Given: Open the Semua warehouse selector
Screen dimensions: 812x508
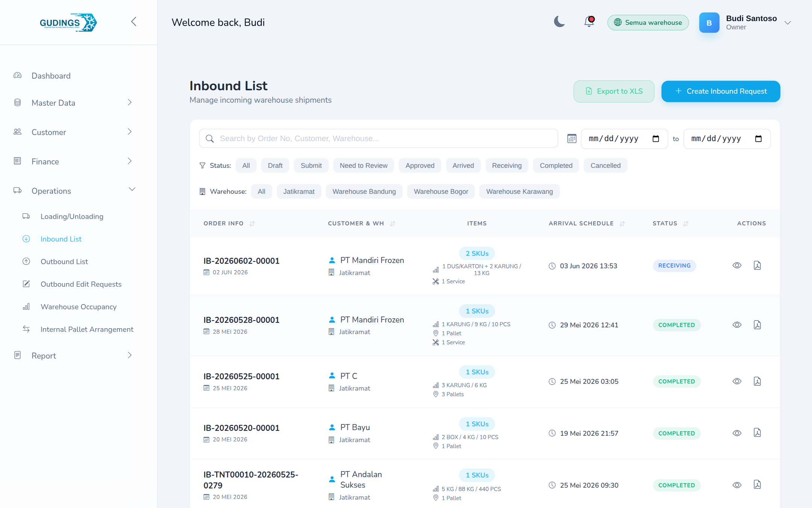Looking at the screenshot, I should pos(648,23).
